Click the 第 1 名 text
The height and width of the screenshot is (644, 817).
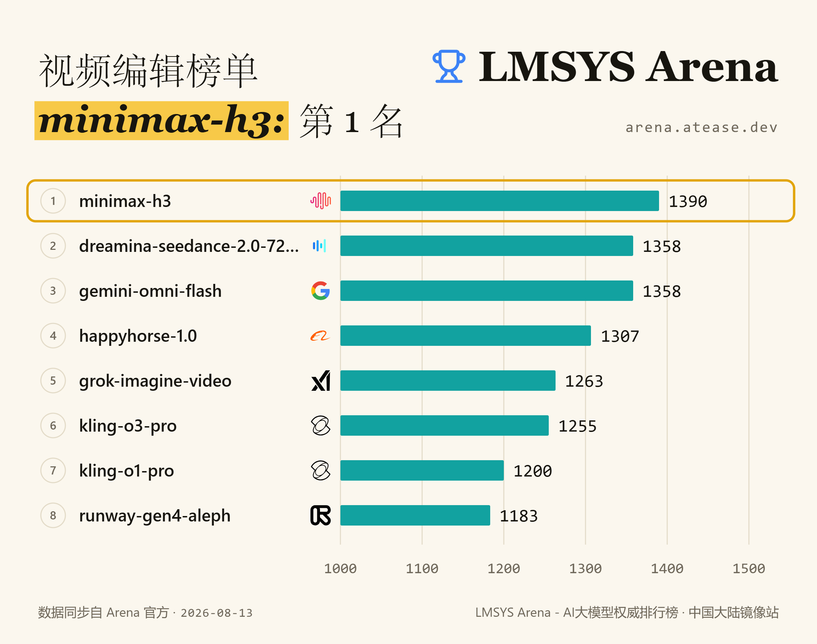point(351,121)
